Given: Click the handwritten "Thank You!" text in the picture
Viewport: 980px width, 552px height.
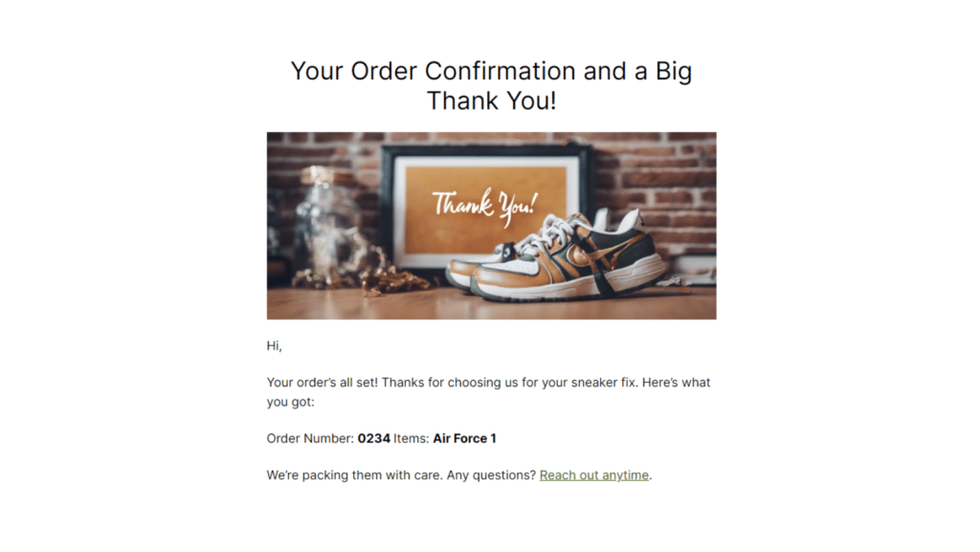Looking at the screenshot, I should tap(484, 204).
